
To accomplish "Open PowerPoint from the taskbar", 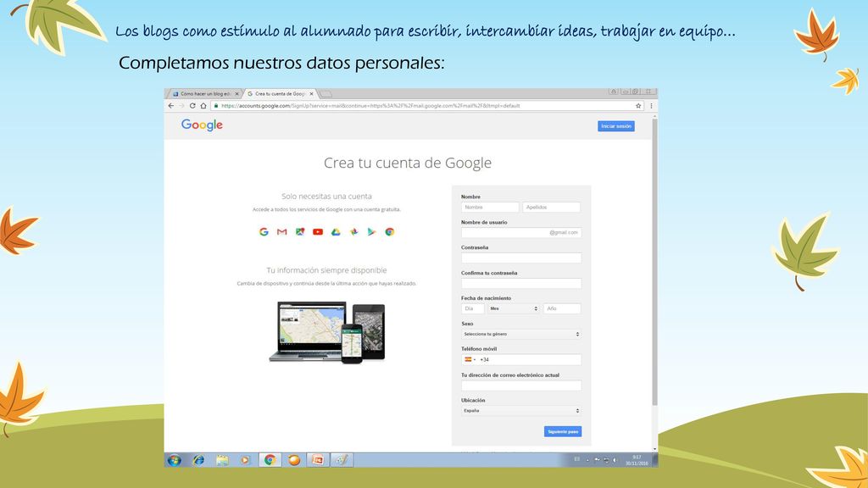I will 318,460.
